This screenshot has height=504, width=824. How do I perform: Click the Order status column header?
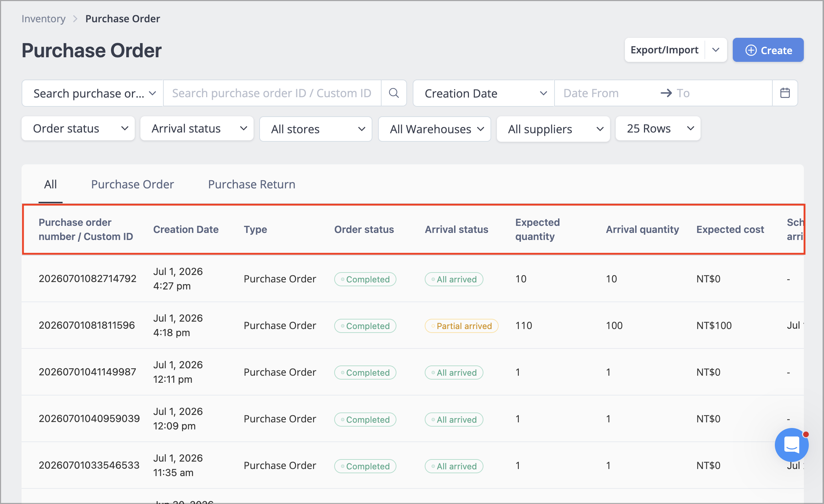364,229
